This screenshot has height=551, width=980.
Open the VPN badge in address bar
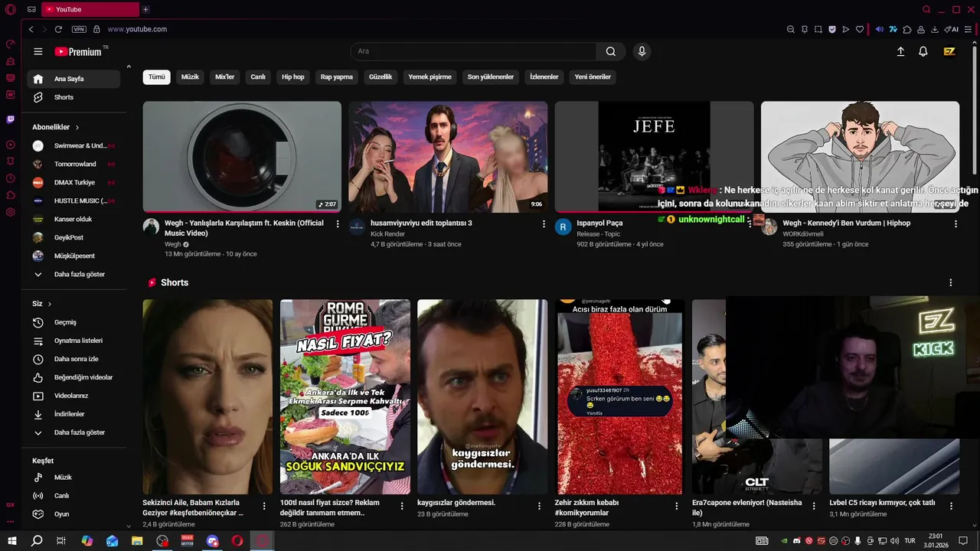(79, 29)
